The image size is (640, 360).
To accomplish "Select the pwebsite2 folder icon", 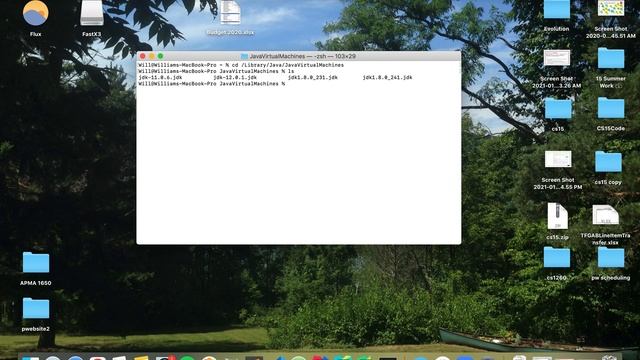I will tap(36, 308).
